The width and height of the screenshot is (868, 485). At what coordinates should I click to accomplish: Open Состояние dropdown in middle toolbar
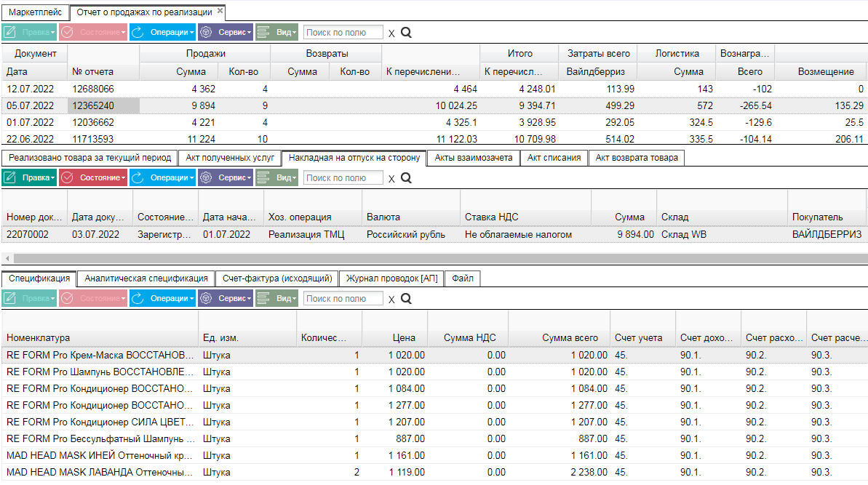pos(93,177)
